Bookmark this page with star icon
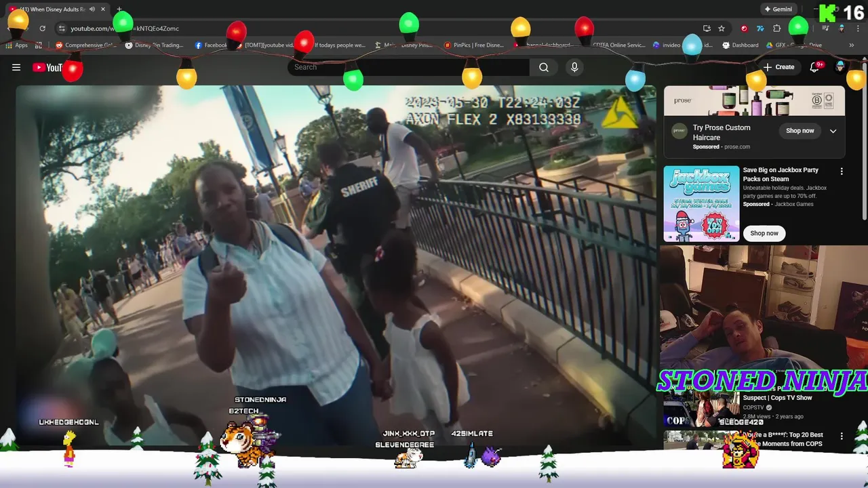868x488 pixels. 722,28
